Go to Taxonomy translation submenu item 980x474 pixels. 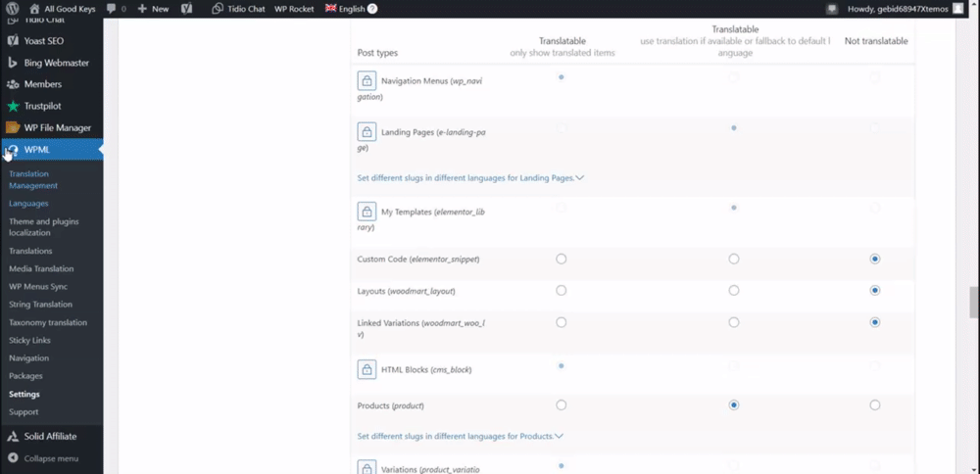coord(48,322)
